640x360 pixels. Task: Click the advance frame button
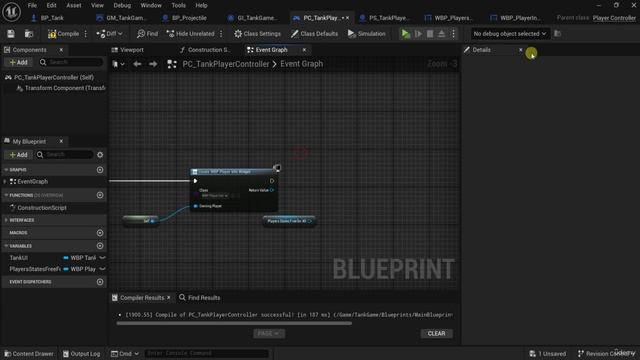[418, 34]
